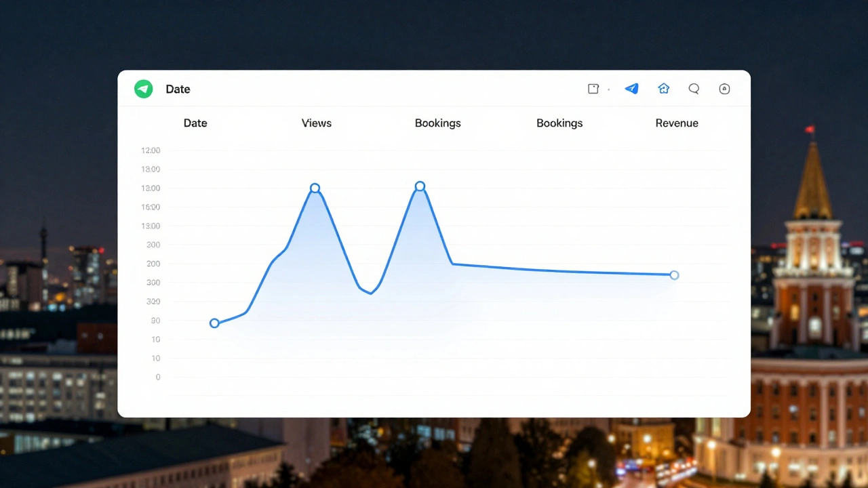Click the green Telegram avatar icon
Screen dimensions: 868x488
143,89
